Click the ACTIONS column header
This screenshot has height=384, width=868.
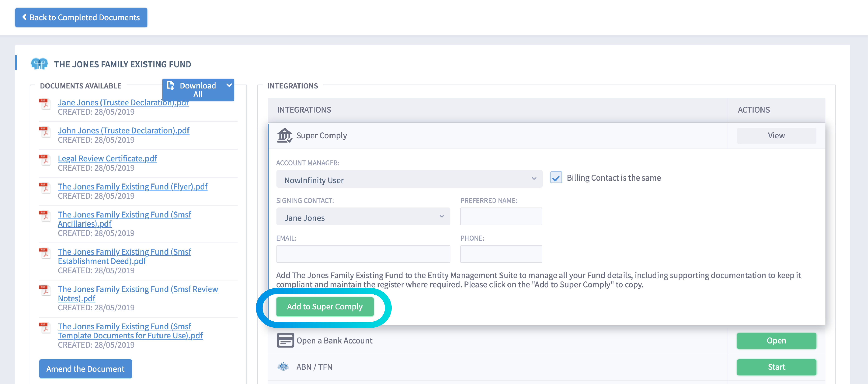coord(754,110)
